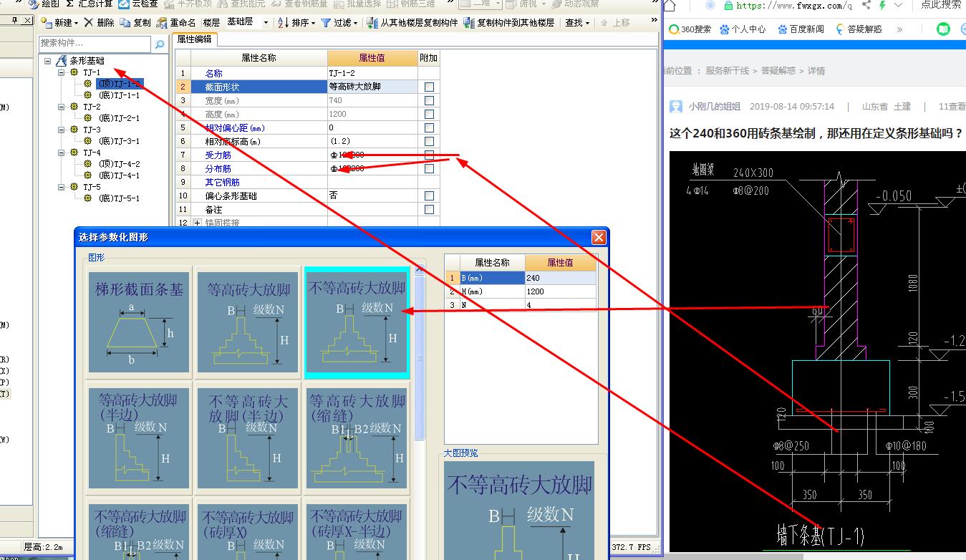Click 服务新干线 breadcrumb link in browser
Image resolution: width=966 pixels, height=560 pixels.
(x=727, y=71)
